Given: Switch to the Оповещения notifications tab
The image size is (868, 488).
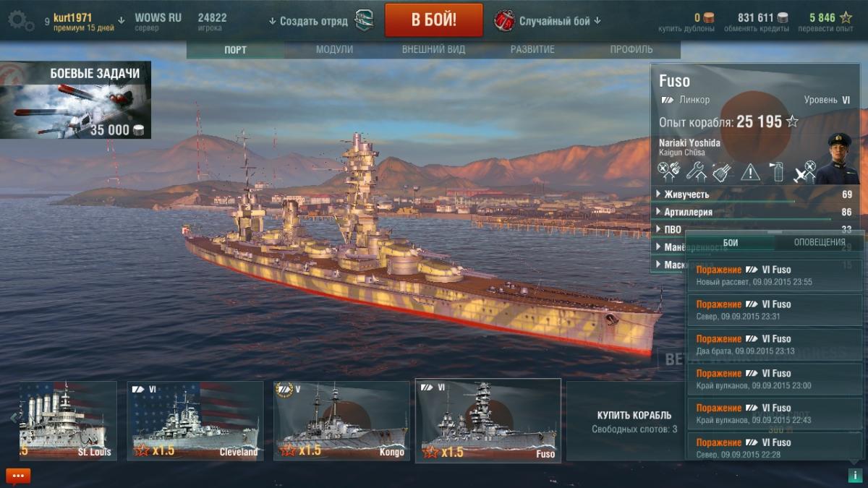Looking at the screenshot, I should (x=820, y=242).
